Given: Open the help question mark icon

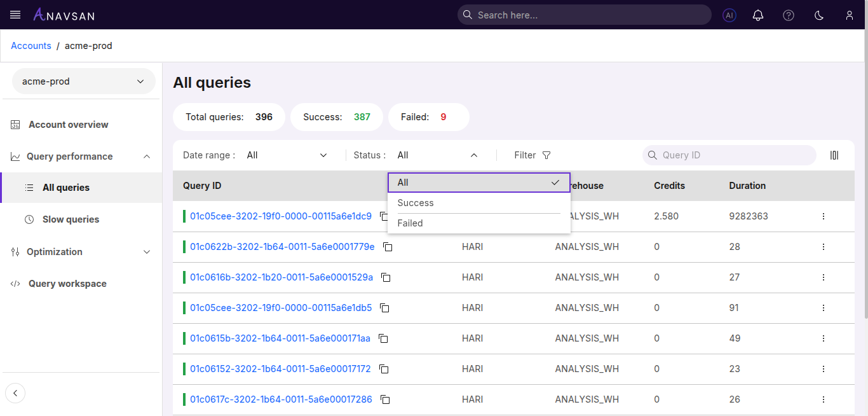Looking at the screenshot, I should pos(789,15).
